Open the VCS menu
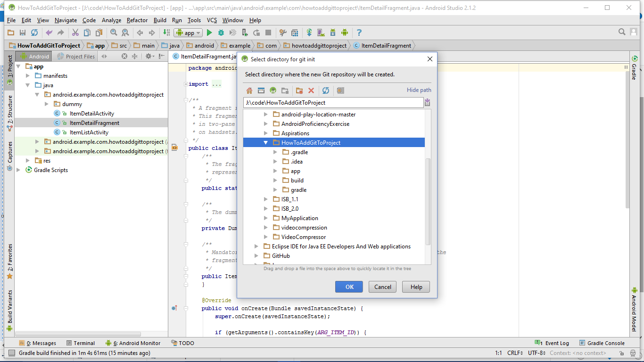 tap(211, 20)
